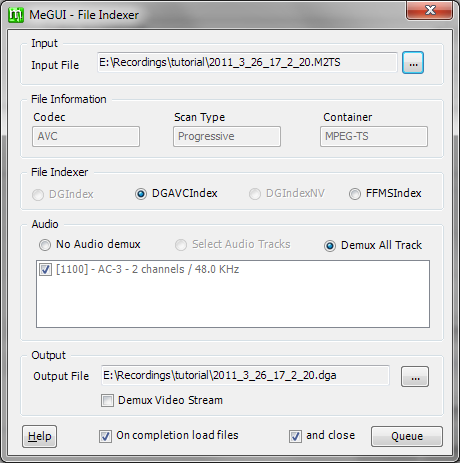
Task: Open the Help button
Action: pyautogui.click(x=39, y=436)
